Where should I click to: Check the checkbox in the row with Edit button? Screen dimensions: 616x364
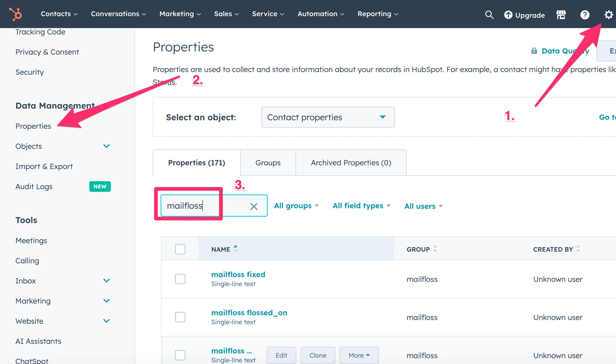(x=180, y=355)
